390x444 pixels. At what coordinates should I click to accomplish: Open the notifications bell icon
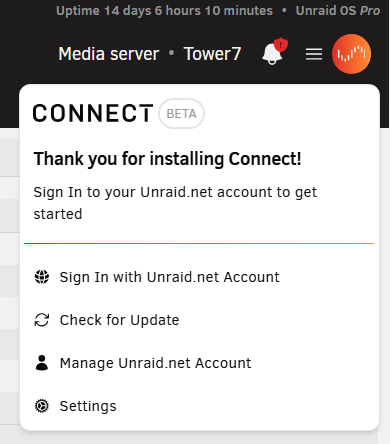point(272,54)
